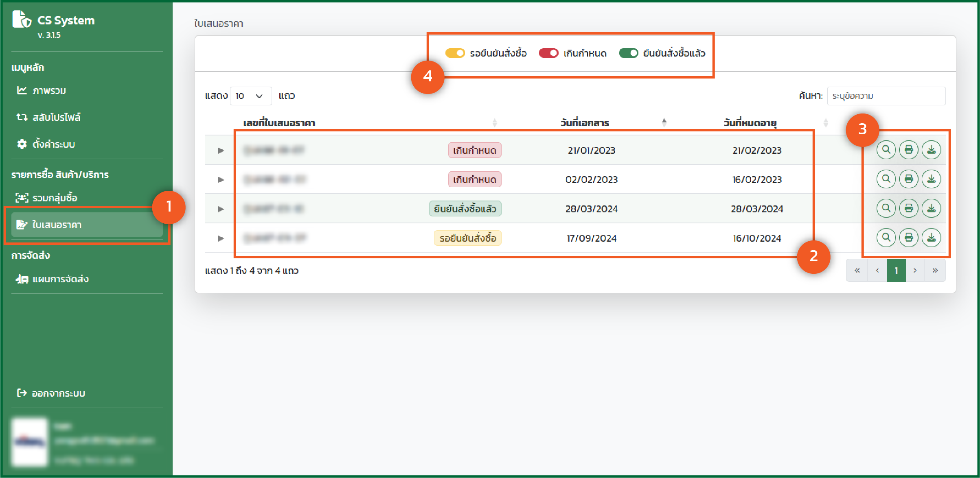Click the CS System logo icon

click(x=21, y=20)
